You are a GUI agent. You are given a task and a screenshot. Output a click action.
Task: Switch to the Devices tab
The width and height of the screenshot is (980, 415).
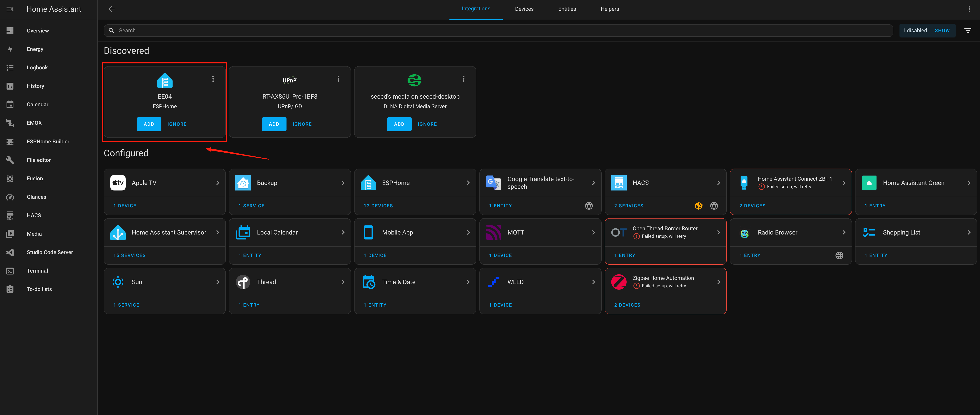524,9
